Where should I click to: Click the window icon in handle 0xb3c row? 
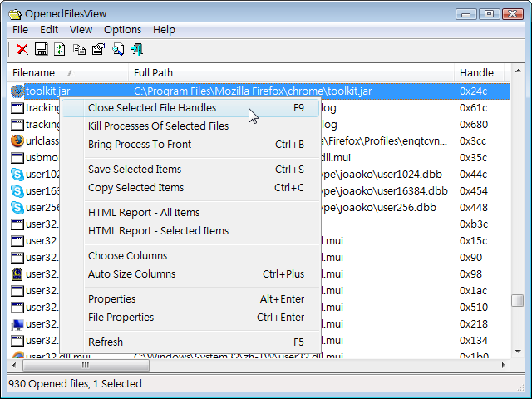point(17,224)
